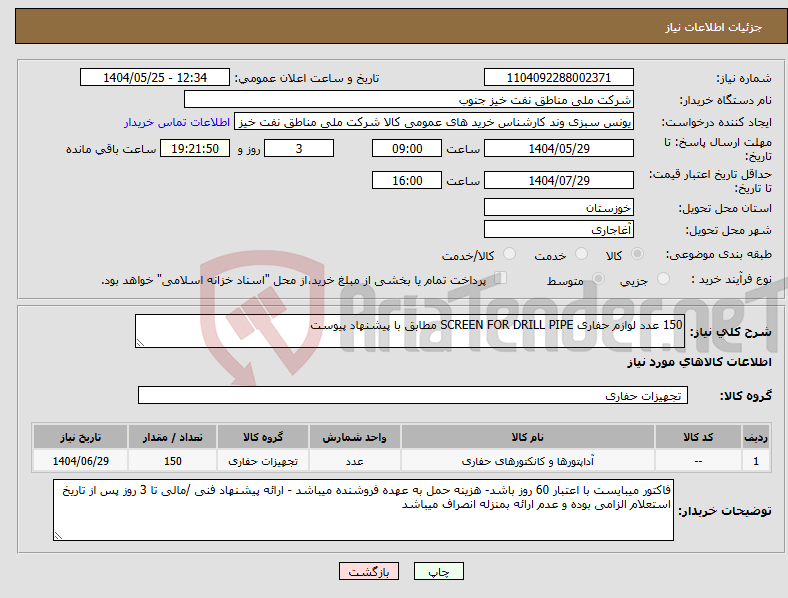
Task: Click the واحد شمارش column header
Action: 355,437
